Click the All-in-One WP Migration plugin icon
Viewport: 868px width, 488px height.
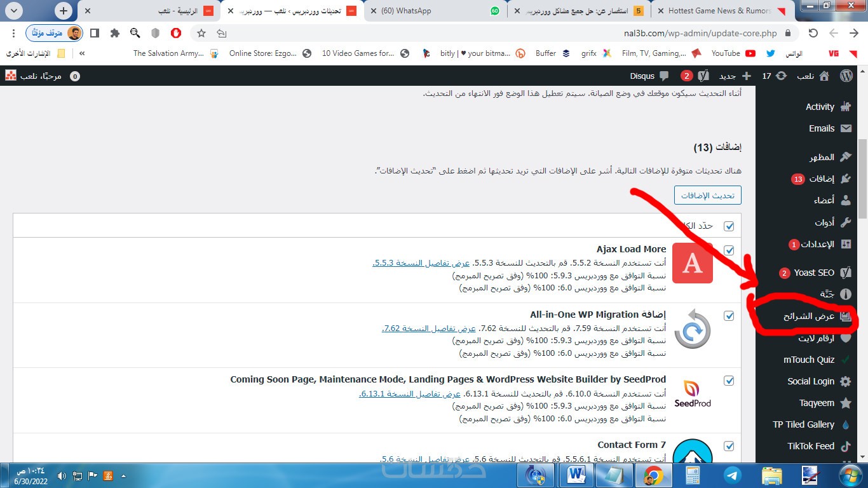click(692, 329)
